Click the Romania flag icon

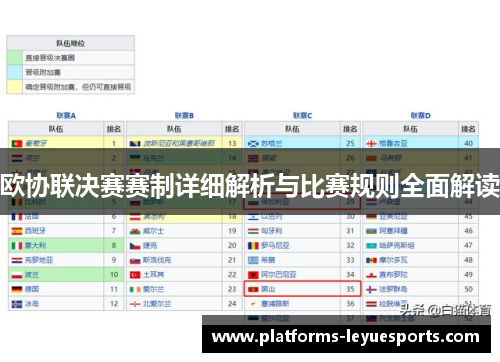(x=253, y=246)
